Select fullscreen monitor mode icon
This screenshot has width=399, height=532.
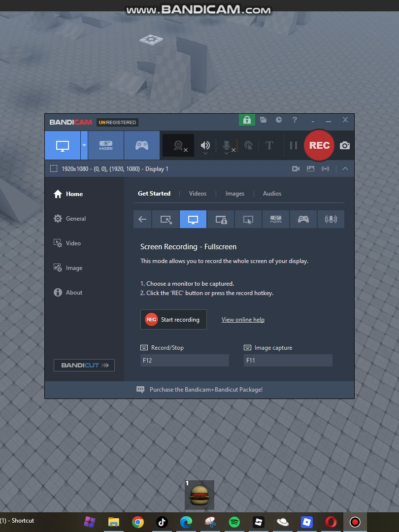click(193, 219)
